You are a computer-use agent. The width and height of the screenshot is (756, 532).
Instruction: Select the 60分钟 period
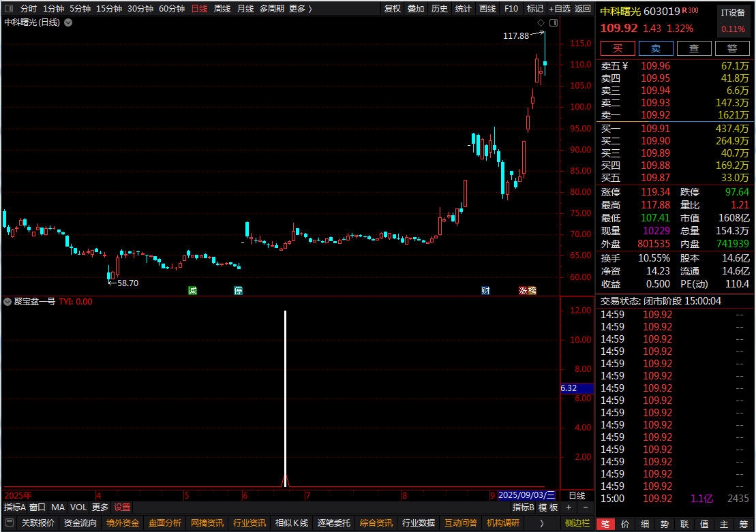[x=172, y=9]
